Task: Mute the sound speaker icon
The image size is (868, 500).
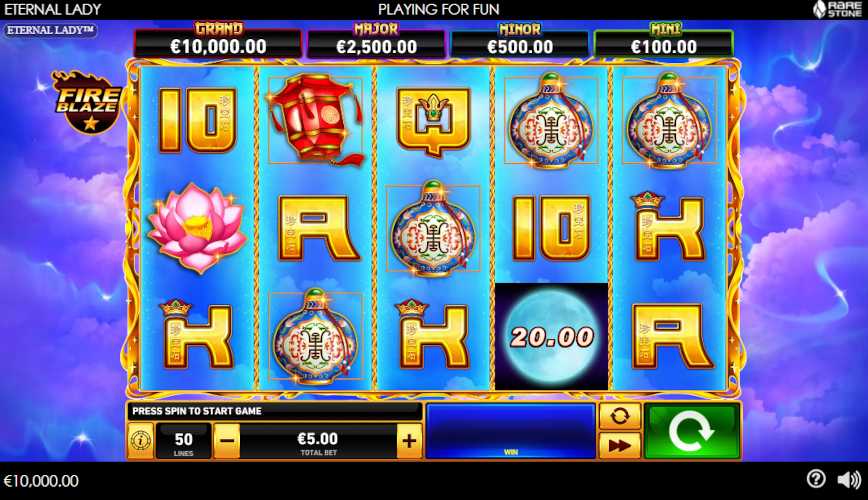Action: point(849,480)
